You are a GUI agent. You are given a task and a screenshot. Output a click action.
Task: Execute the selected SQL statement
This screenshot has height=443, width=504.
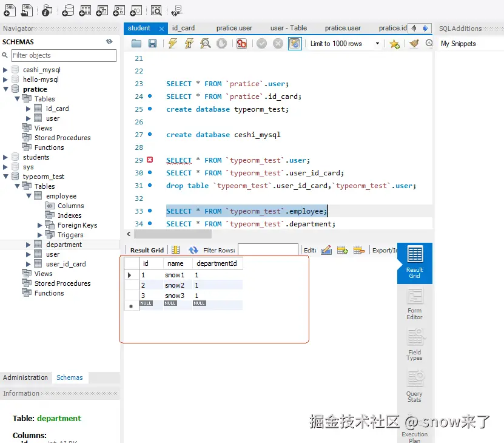pyautogui.click(x=173, y=44)
